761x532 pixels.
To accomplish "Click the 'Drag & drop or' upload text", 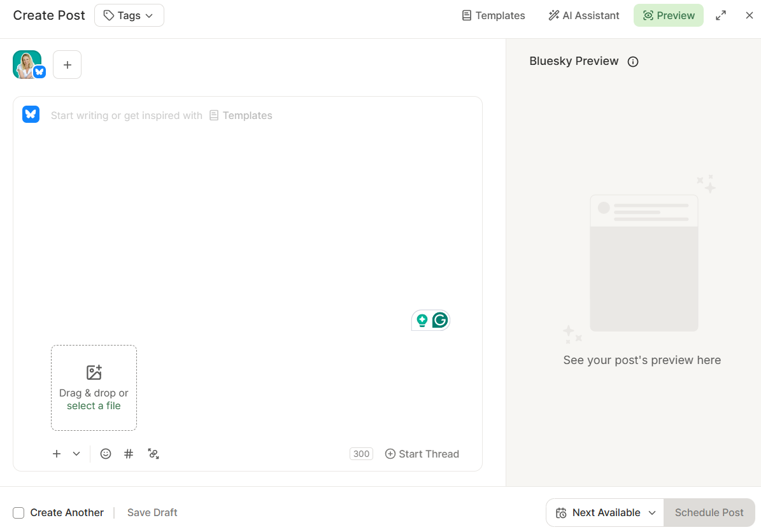I will 94,393.
